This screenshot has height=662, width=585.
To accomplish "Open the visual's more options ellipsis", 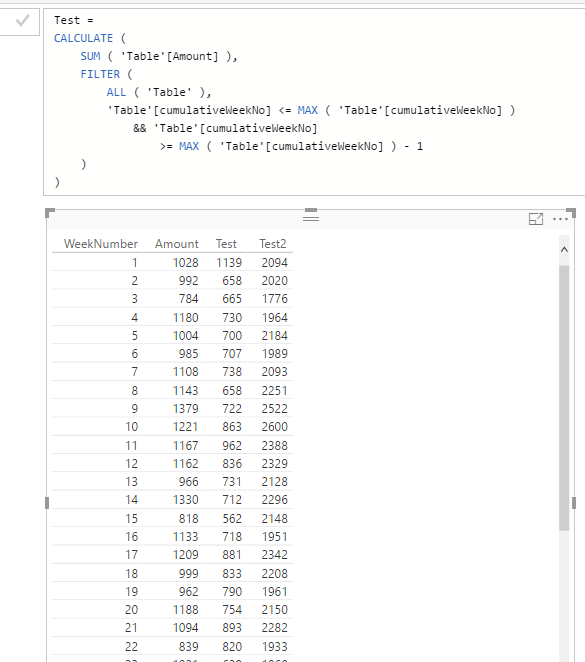I will tap(560, 219).
